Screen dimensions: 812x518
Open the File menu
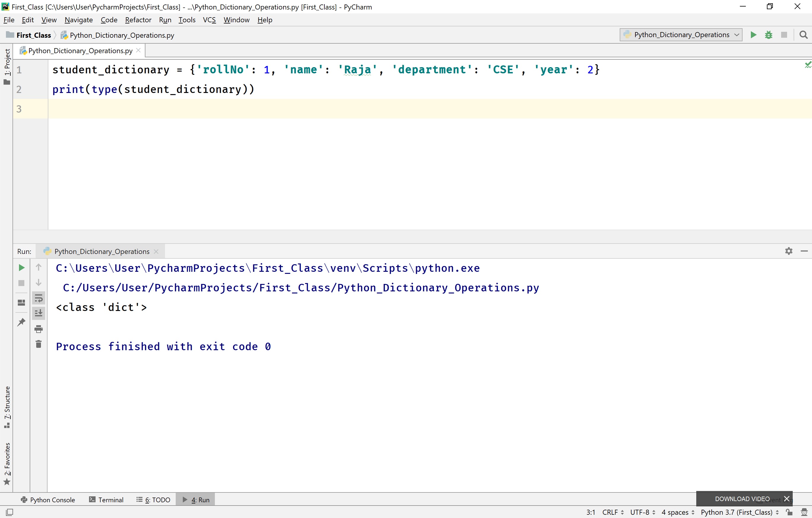9,20
